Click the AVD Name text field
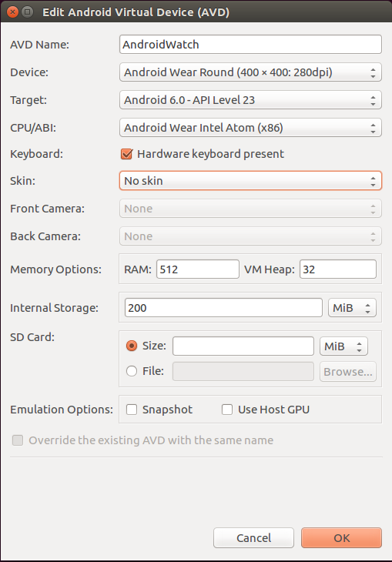Viewport: 392px width, 562px height. [x=250, y=45]
